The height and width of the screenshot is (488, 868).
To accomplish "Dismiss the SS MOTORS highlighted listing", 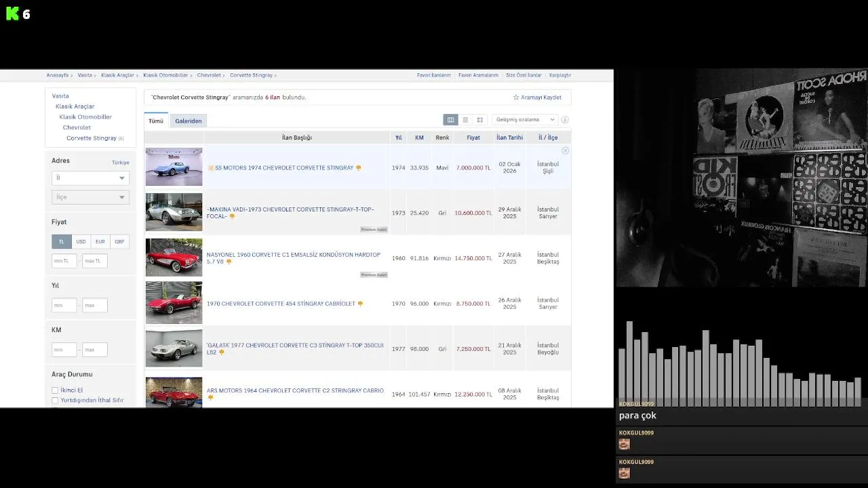I will (x=565, y=150).
